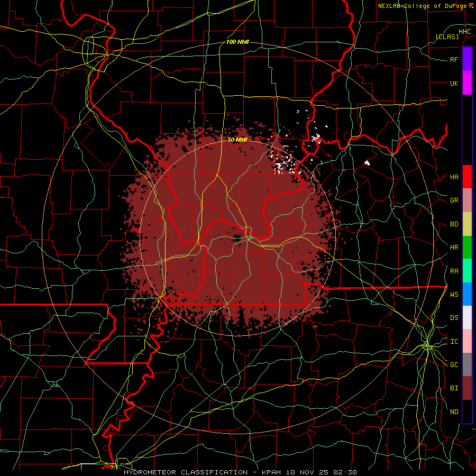Click the ND legend label text
Viewport: 476px width, 476px height.
pos(454,412)
